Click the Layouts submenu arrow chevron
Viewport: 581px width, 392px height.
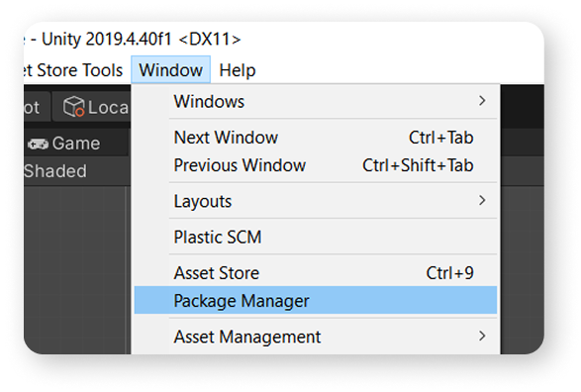[482, 200]
